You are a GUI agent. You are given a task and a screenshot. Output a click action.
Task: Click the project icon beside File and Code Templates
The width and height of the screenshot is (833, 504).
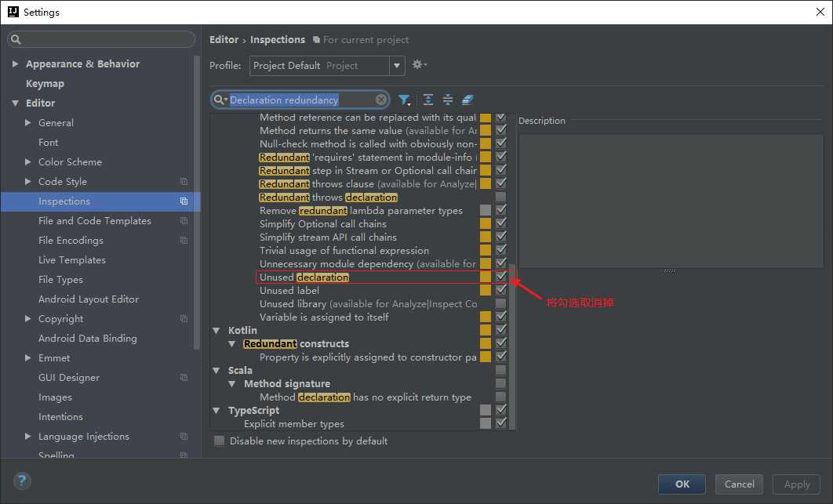[x=184, y=221]
